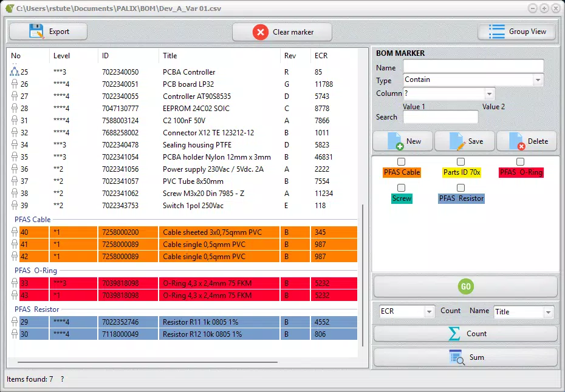Click the part icon beside orange row 42
The image size is (565, 392).
point(15,256)
